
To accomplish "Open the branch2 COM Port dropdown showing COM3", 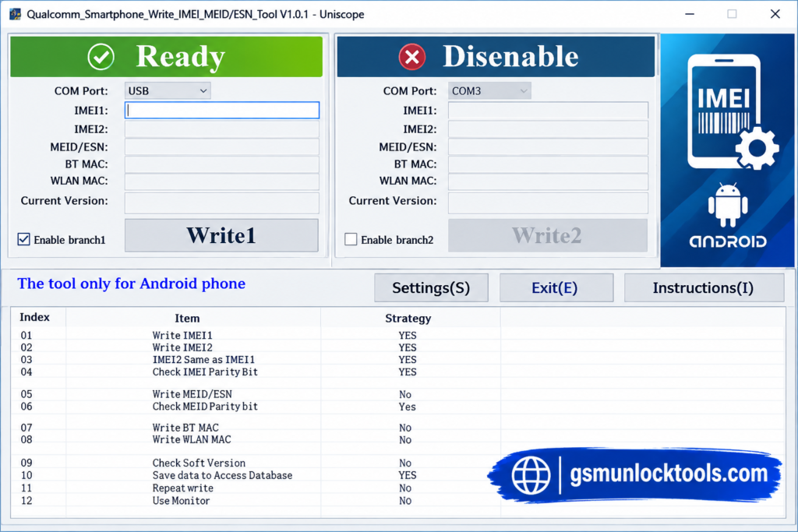I will (489, 91).
